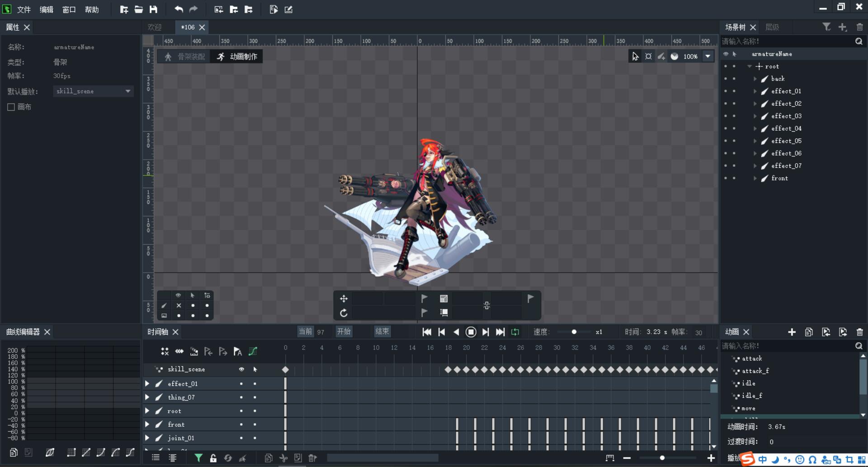Click the green curve icon in timeline toolbar
868x467 pixels.
[x=253, y=351]
